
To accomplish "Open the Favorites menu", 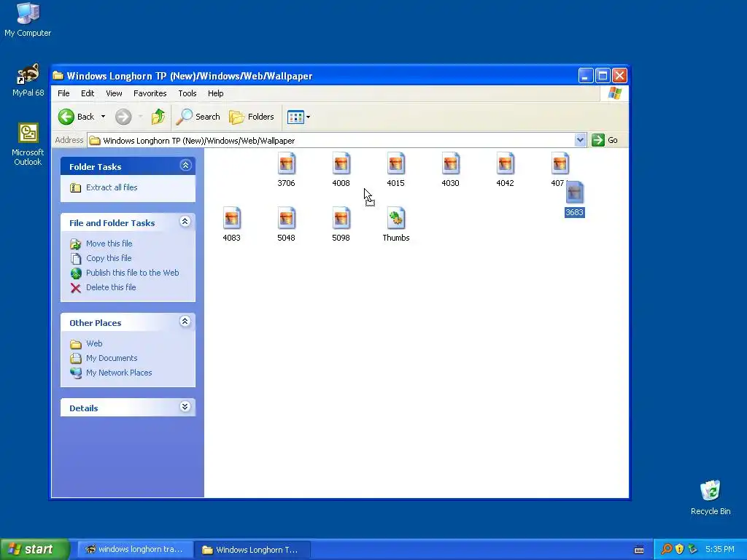I will pyautogui.click(x=150, y=93).
